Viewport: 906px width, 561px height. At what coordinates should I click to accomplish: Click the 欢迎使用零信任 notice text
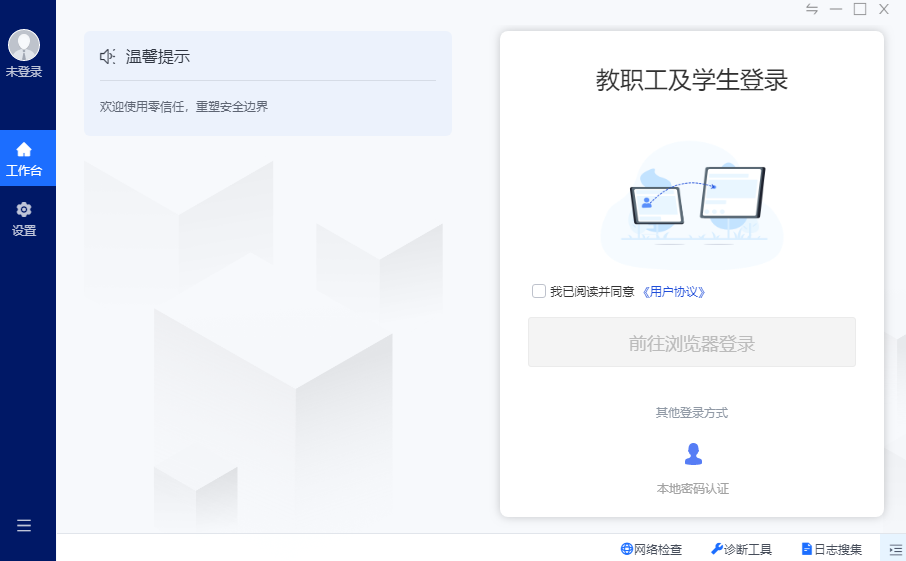coord(184,107)
